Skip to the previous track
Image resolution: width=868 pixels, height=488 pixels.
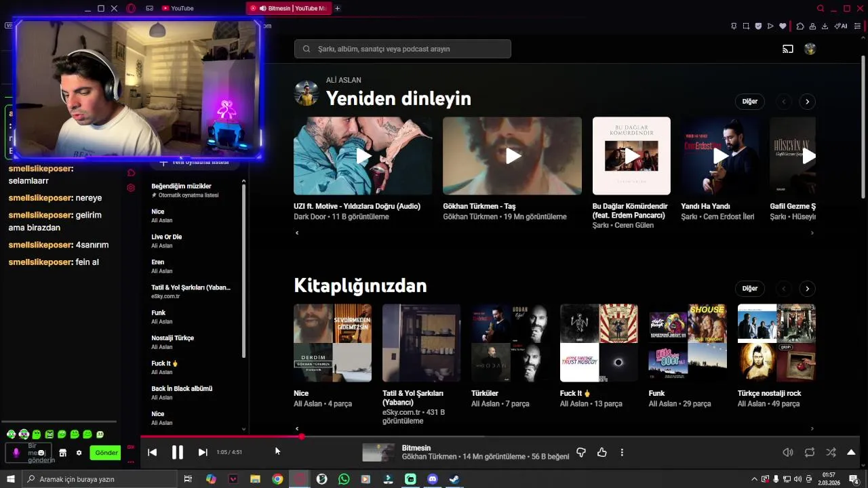point(153,452)
